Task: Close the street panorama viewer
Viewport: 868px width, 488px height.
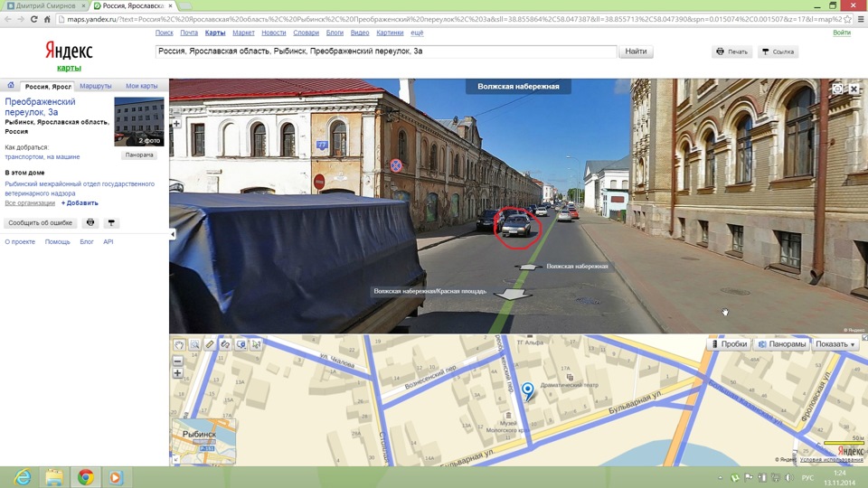Action: coord(854,89)
